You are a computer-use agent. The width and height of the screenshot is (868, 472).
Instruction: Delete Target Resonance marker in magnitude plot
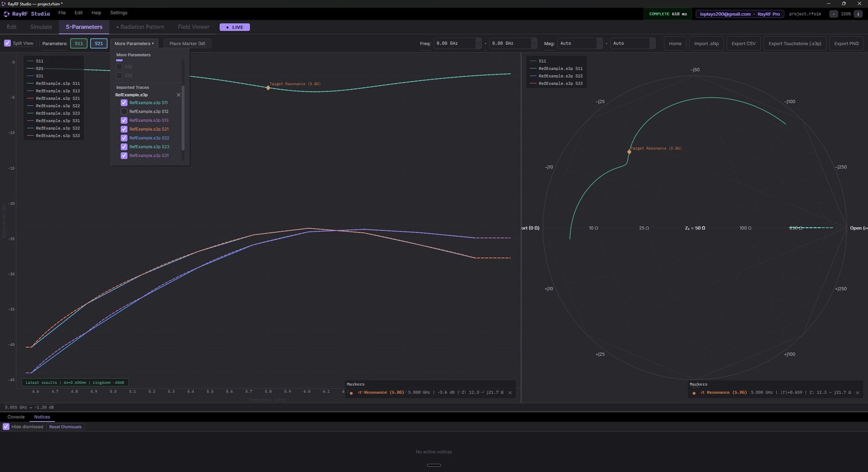tap(510, 393)
